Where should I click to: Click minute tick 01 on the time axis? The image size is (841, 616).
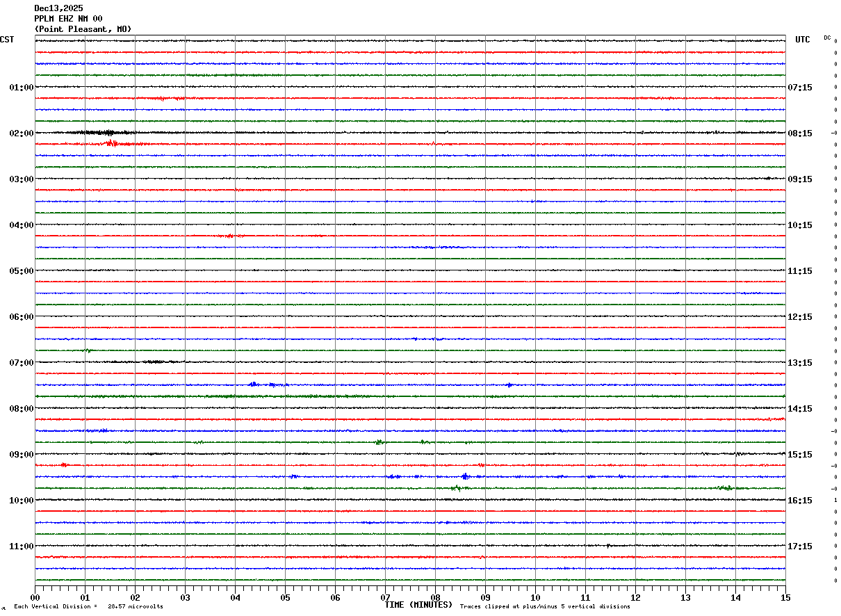point(85,597)
